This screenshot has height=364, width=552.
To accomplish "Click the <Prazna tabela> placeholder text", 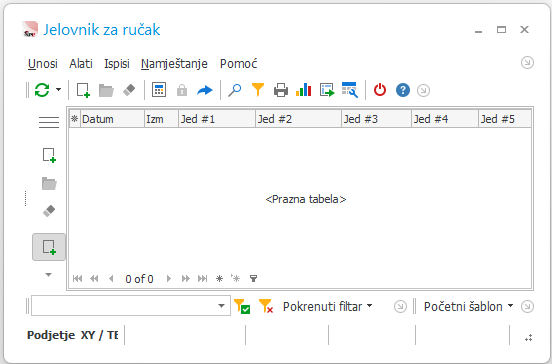I will point(306,199).
